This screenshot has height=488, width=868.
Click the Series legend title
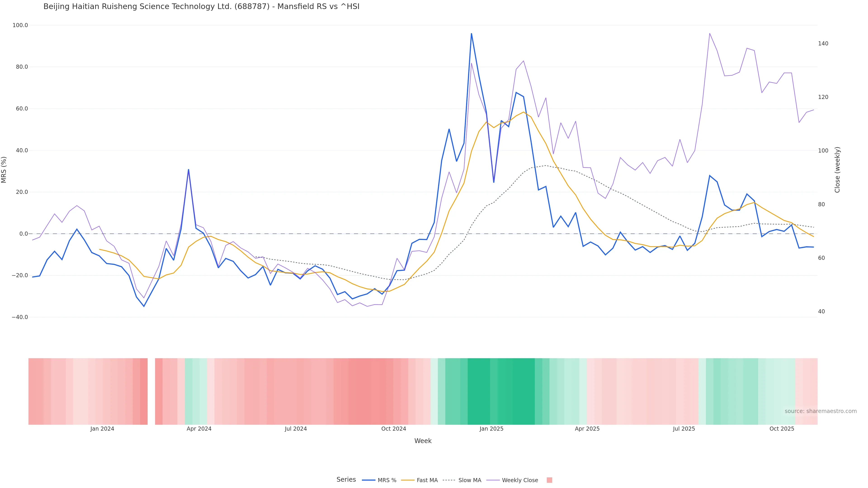pyautogui.click(x=346, y=480)
